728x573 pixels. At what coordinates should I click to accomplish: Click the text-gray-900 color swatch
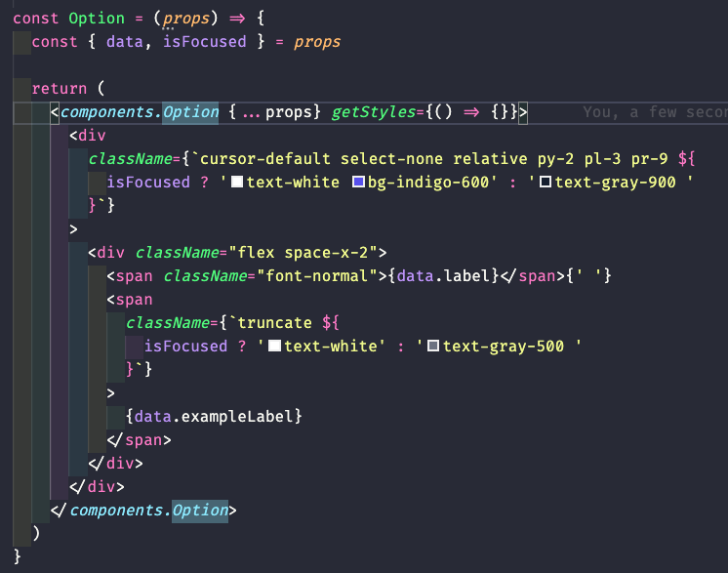(546, 182)
